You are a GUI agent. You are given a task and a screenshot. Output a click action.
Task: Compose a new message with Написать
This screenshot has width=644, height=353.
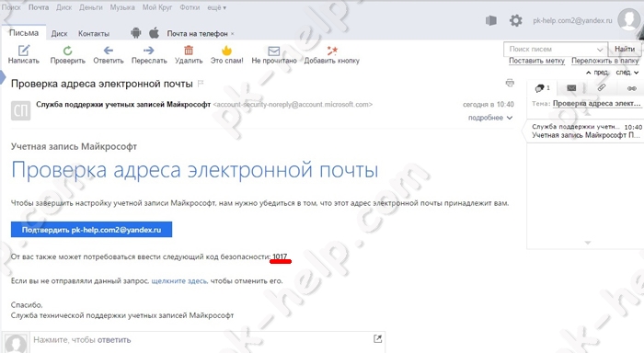23,54
